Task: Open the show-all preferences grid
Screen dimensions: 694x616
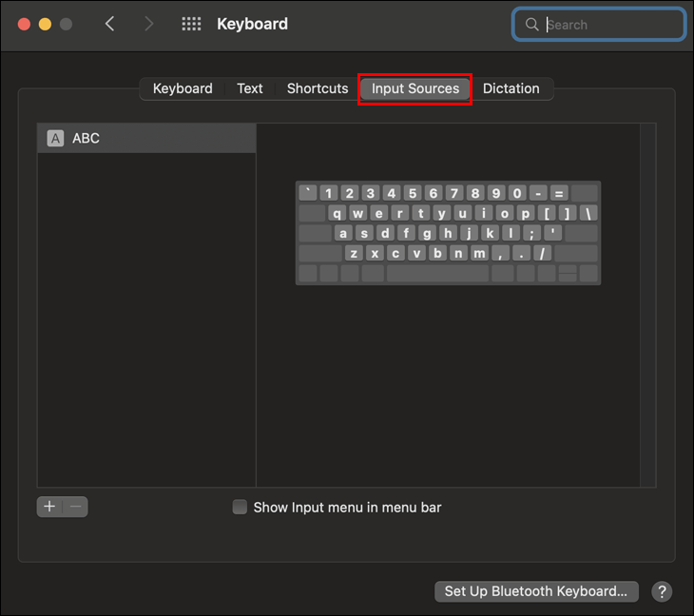Action: [x=191, y=24]
